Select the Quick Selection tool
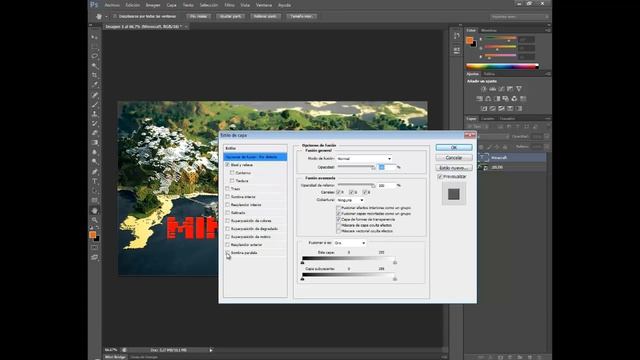 tap(95, 66)
